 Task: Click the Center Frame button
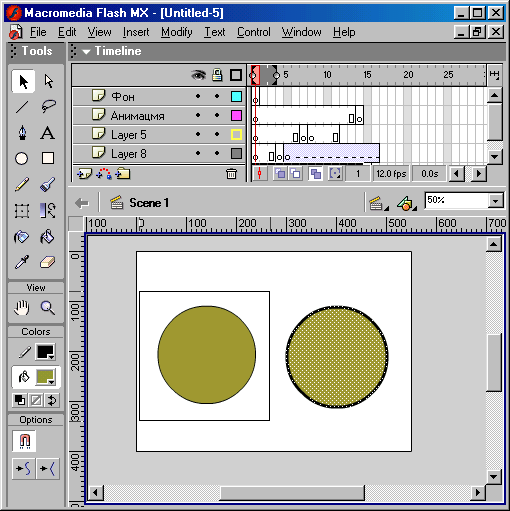[x=259, y=174]
